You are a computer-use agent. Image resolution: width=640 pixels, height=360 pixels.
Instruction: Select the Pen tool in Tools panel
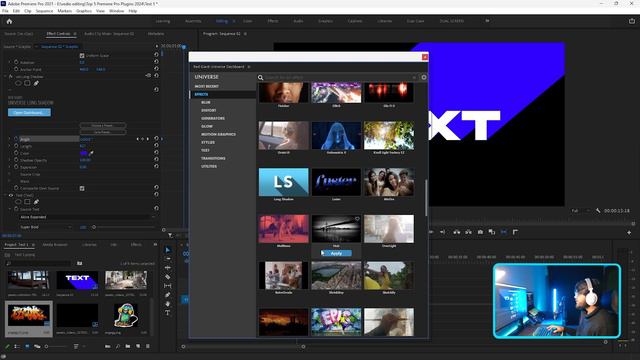168,295
